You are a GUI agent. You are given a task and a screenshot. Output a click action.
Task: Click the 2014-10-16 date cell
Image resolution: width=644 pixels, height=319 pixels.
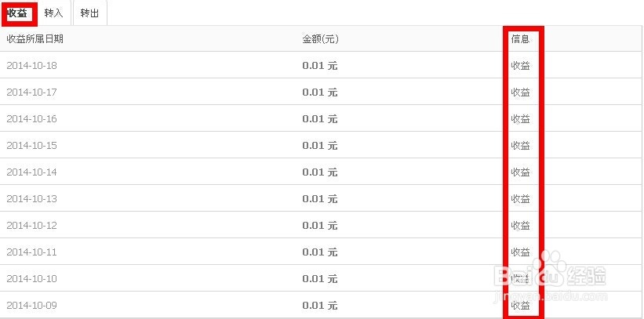[x=32, y=119]
